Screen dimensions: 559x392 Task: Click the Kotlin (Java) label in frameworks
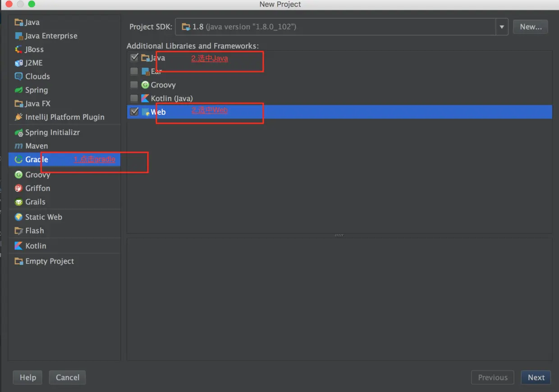[172, 98]
